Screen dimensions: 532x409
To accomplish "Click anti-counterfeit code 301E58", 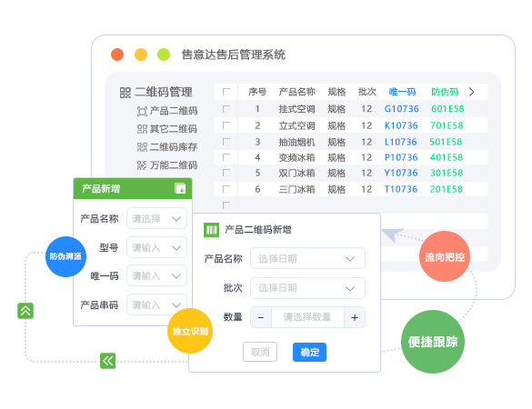I will click(x=447, y=173).
